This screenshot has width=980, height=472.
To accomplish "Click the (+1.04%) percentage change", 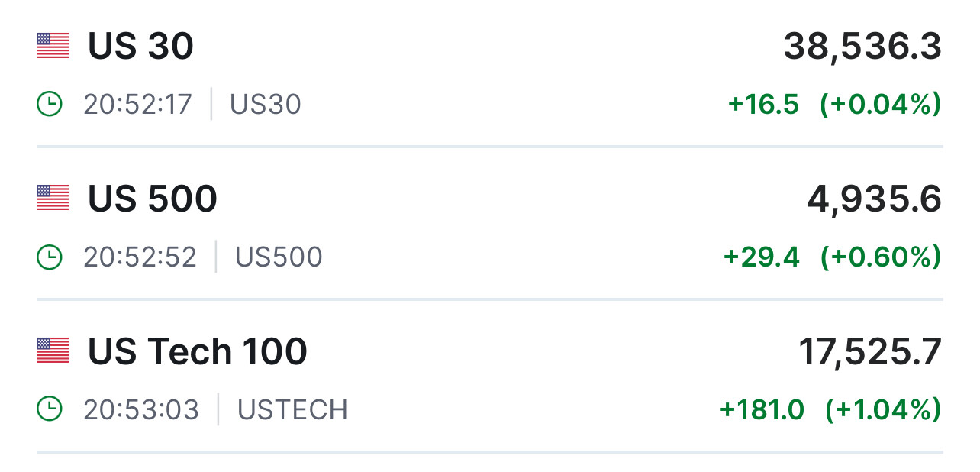I will click(883, 410).
